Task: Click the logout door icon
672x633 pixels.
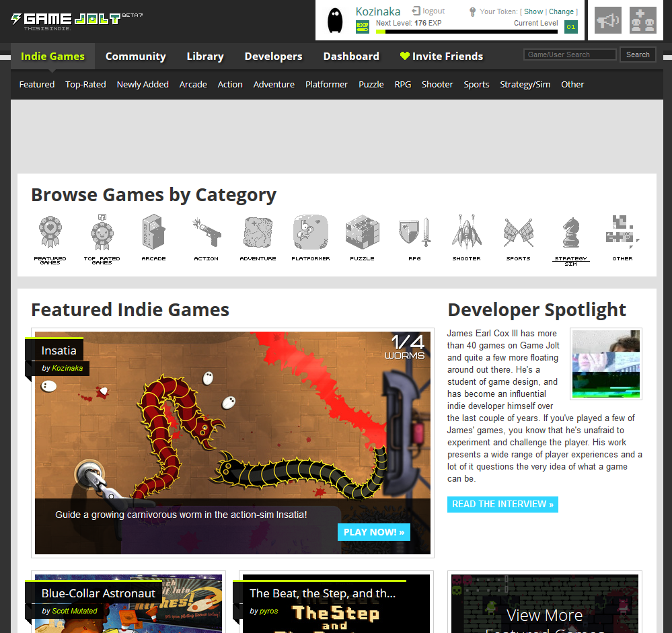Action: 416,11
